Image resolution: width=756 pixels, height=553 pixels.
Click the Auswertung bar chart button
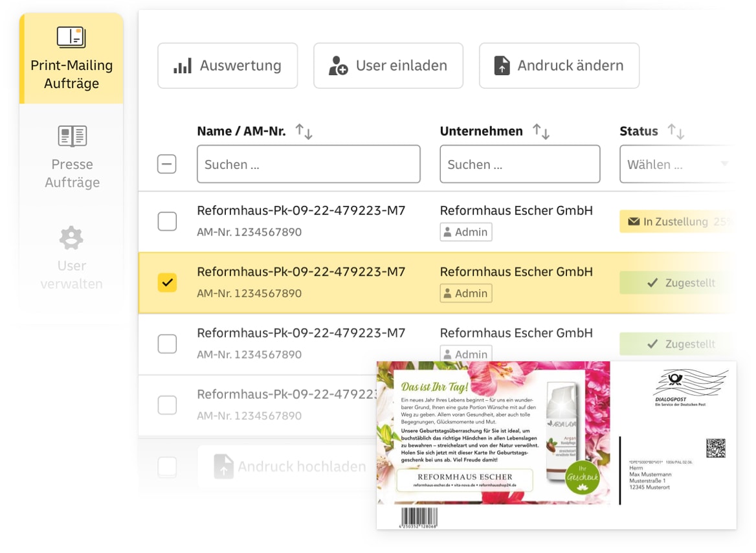coord(228,65)
